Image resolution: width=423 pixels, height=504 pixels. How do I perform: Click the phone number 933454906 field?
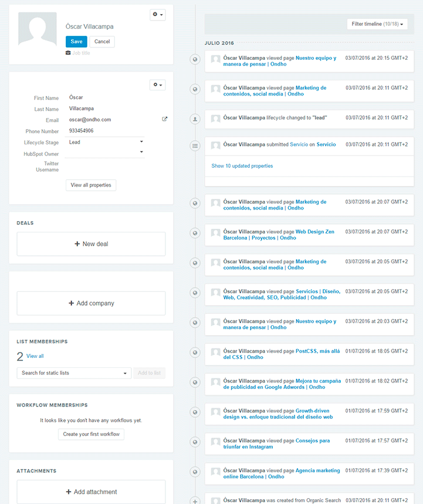pos(105,131)
